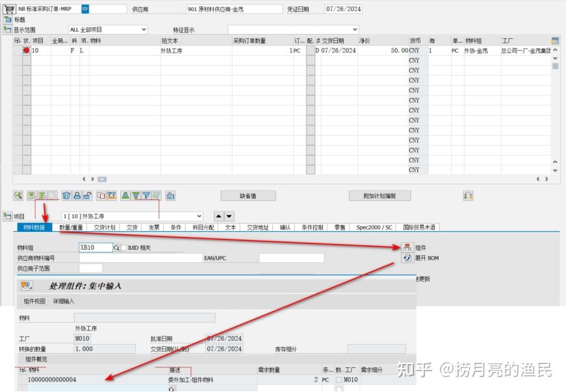Click the 供应商子范围 input field

click(x=90, y=268)
